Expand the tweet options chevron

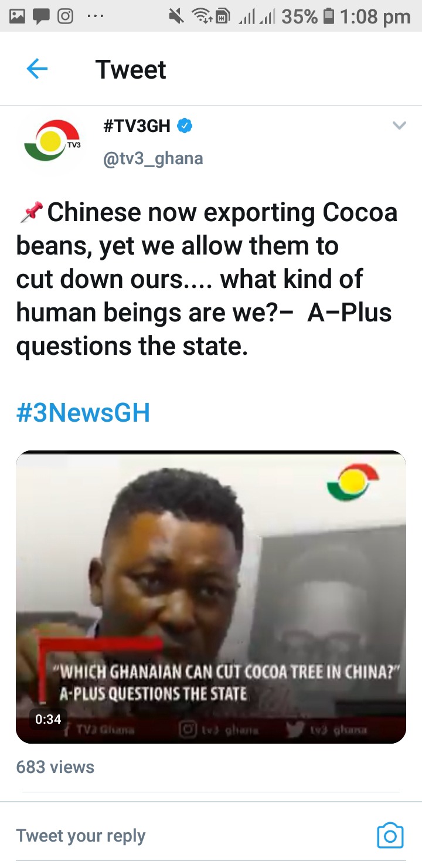[x=399, y=126]
